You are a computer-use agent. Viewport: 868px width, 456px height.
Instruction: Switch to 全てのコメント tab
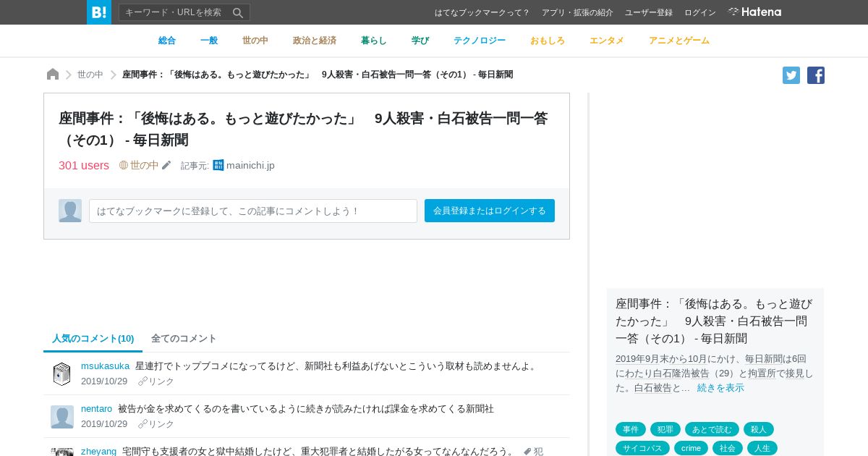coord(184,338)
